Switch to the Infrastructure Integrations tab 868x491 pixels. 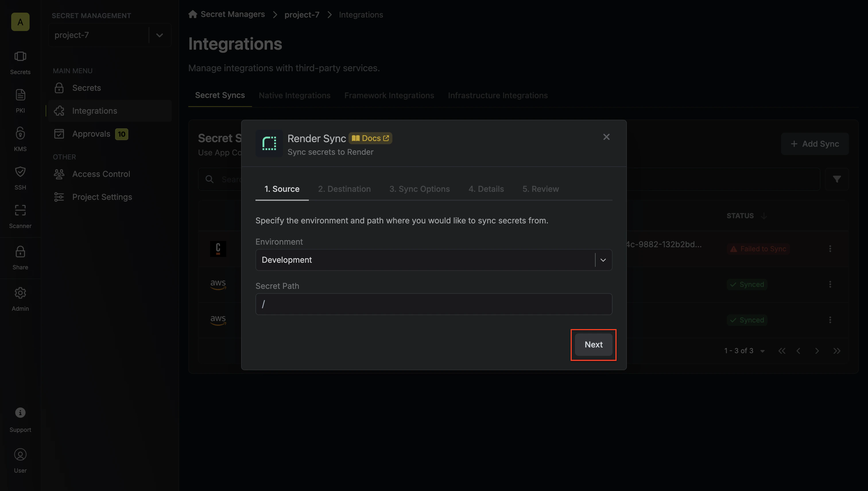pyautogui.click(x=497, y=95)
